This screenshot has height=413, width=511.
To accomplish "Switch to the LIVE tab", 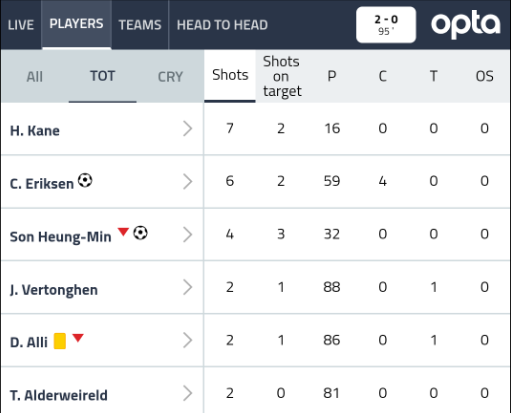I will (21, 25).
